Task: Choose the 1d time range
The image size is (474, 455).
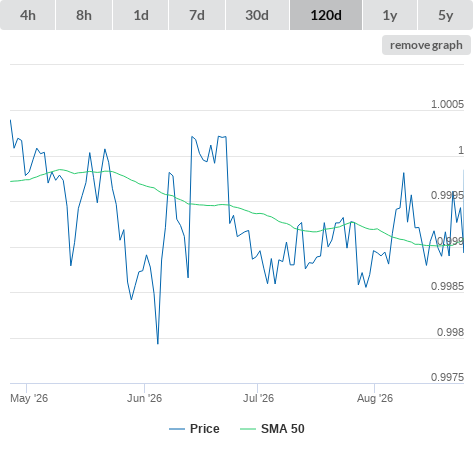Action: point(141,15)
